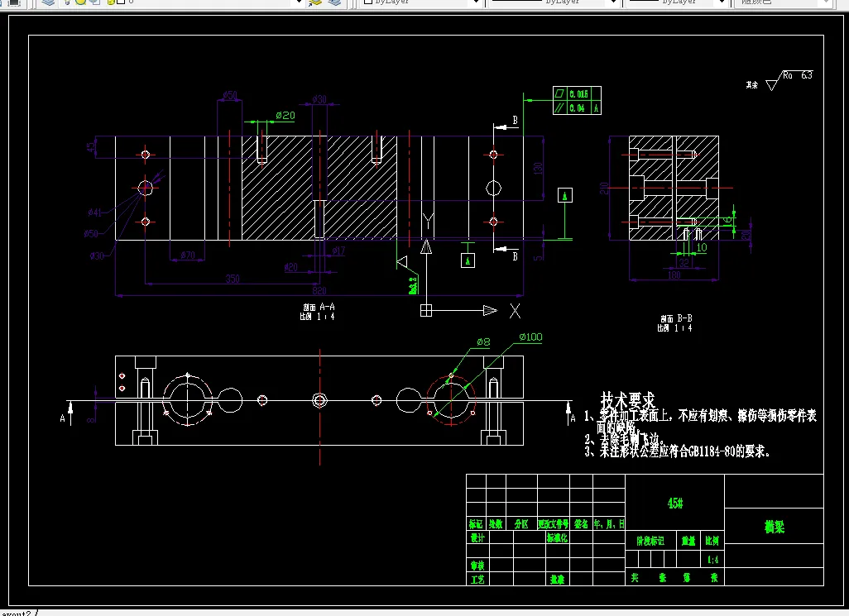Select the 工艺 cell in title block
This screenshot has height=616, width=849.
477,580
